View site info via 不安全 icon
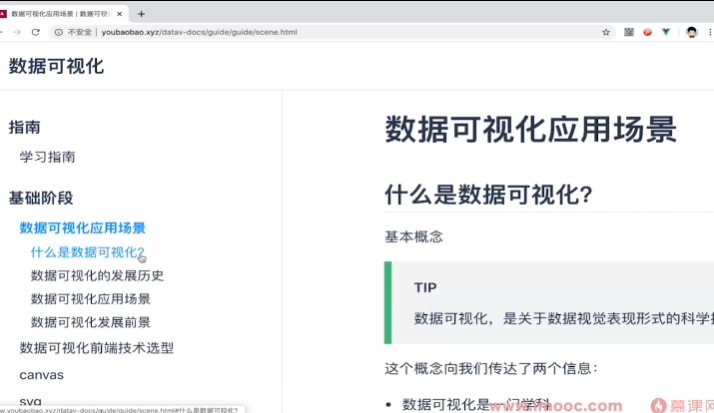The width and height of the screenshot is (714, 413). click(x=59, y=32)
